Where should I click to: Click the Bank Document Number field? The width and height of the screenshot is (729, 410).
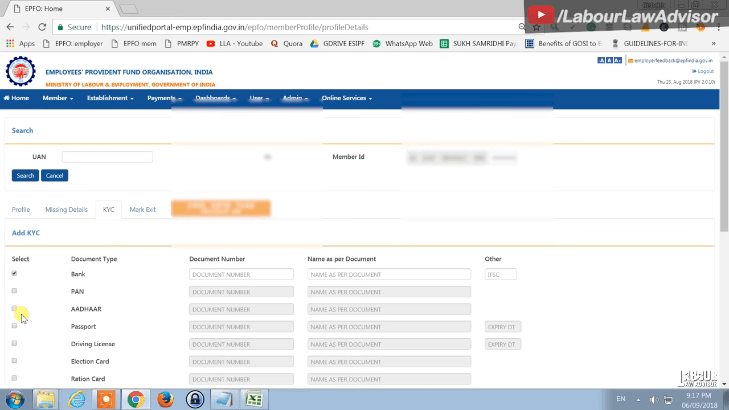point(241,274)
